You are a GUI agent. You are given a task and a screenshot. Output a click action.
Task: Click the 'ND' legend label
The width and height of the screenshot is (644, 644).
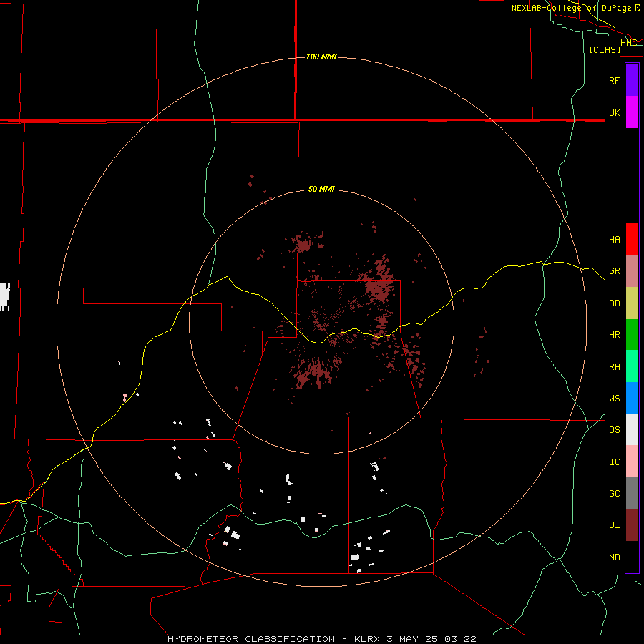tap(614, 557)
